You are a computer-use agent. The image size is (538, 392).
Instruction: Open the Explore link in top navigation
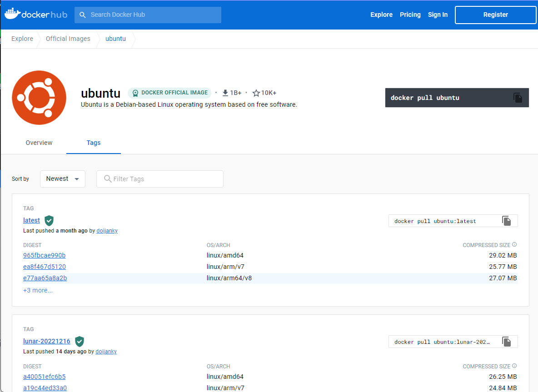pos(381,15)
